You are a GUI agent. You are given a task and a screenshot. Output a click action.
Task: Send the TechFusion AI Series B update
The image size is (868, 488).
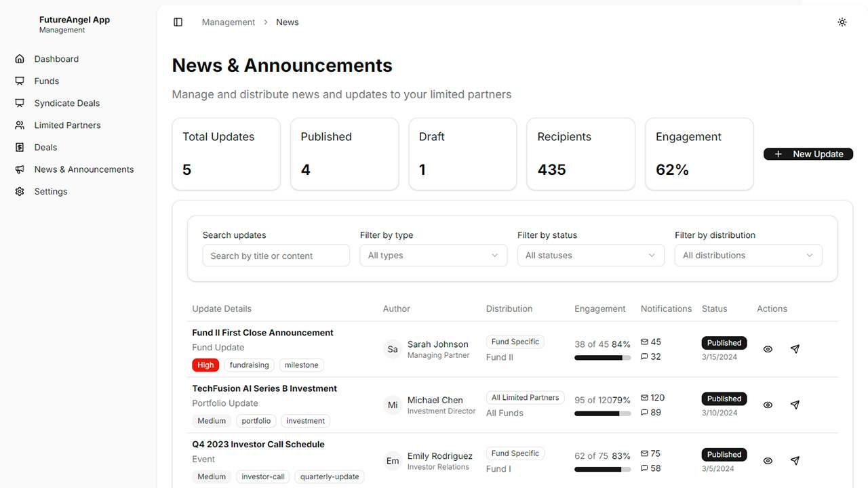pos(795,405)
